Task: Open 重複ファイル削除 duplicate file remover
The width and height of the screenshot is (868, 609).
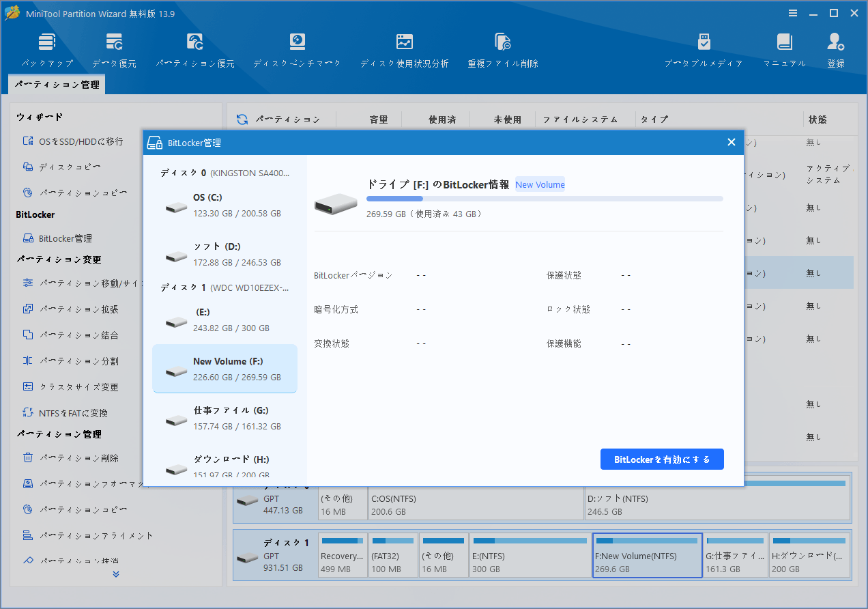Action: coord(503,51)
